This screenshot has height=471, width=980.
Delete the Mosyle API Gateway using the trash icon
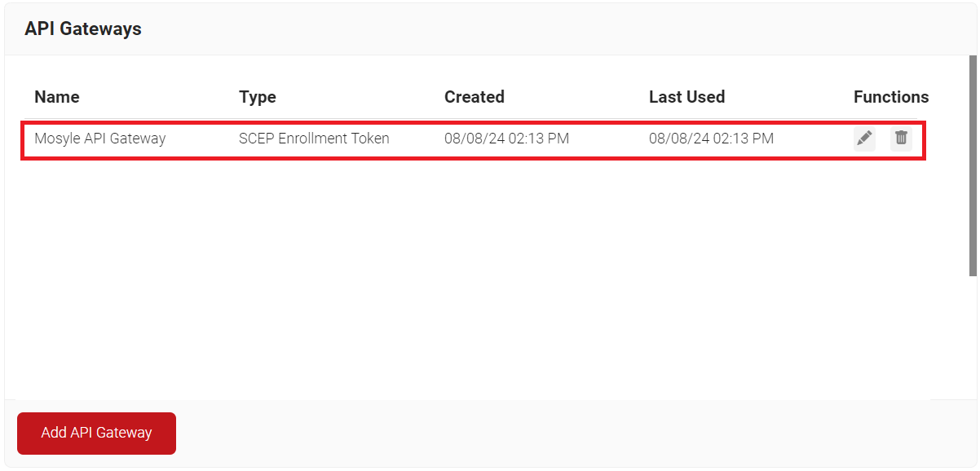(x=901, y=139)
